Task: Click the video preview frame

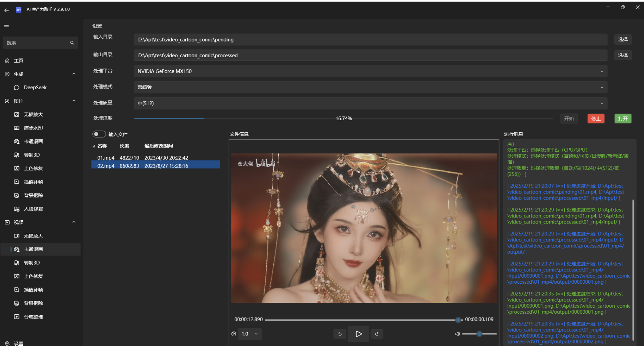Action: pyautogui.click(x=364, y=228)
